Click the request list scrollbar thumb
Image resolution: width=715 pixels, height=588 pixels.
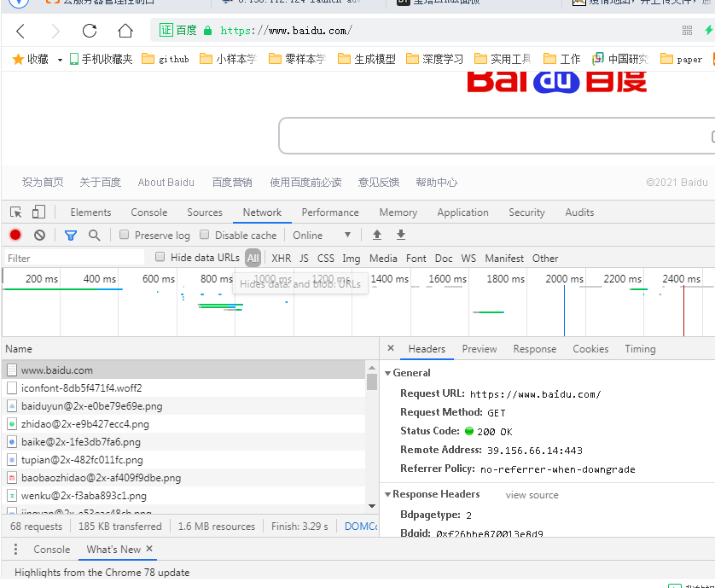(372, 381)
